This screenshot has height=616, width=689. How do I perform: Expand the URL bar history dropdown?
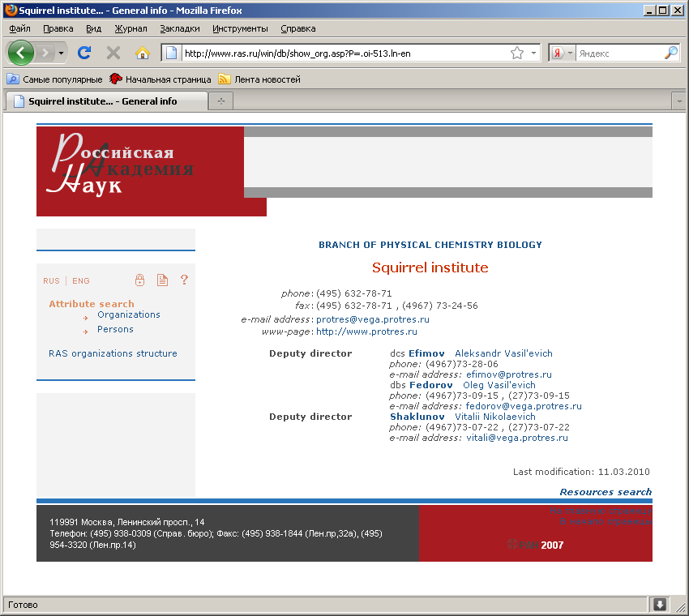pos(533,53)
